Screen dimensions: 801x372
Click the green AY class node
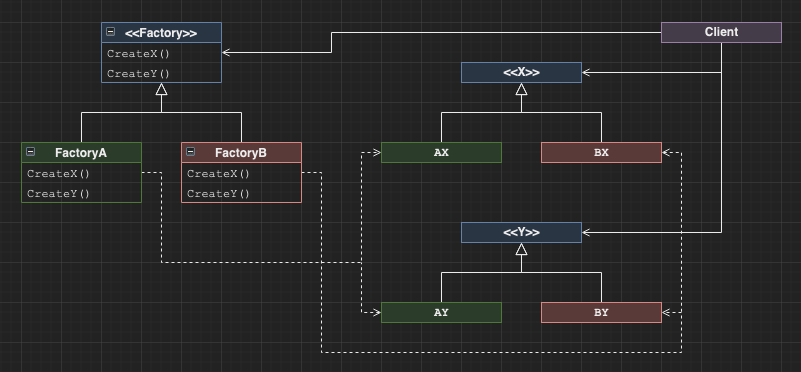pos(441,312)
